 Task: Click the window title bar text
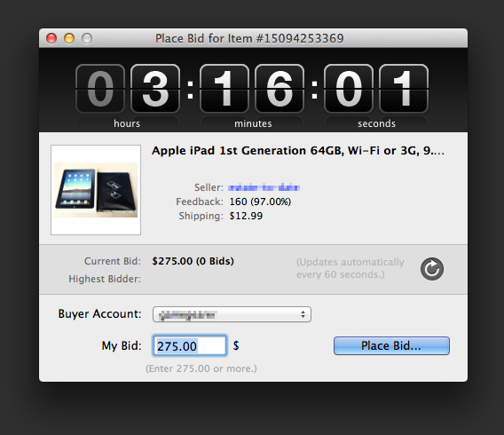pos(249,38)
